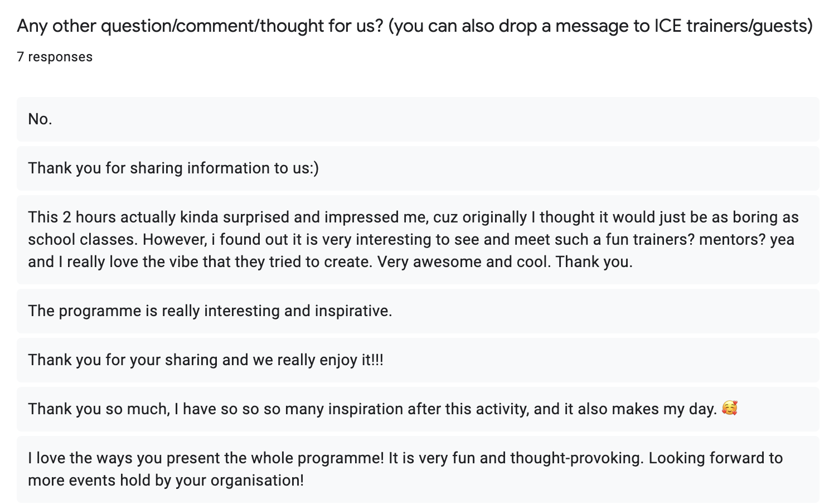Viewport: 834px width, 504px height.
Task: Click the text 'school classes. However' in long response
Action: 118,240
